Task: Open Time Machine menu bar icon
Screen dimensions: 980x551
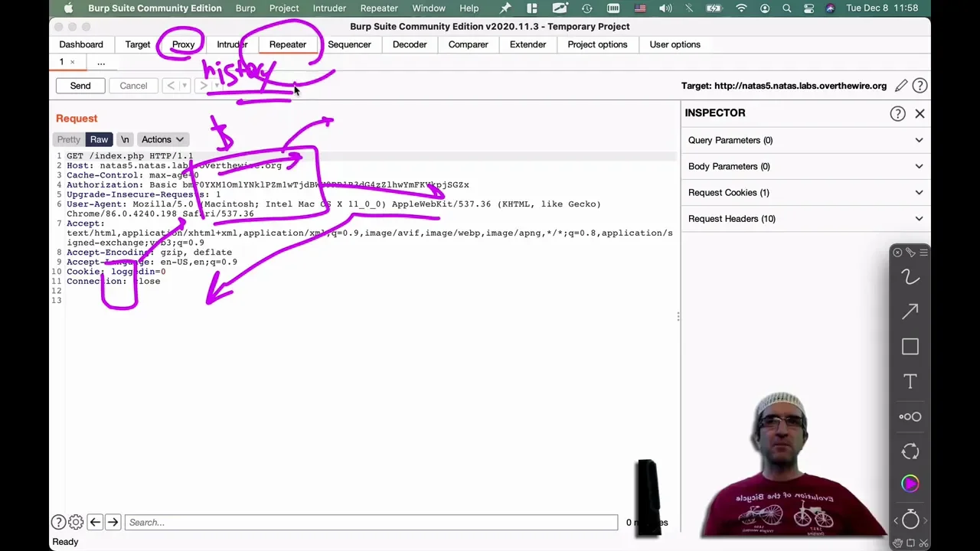Action: coord(586,8)
